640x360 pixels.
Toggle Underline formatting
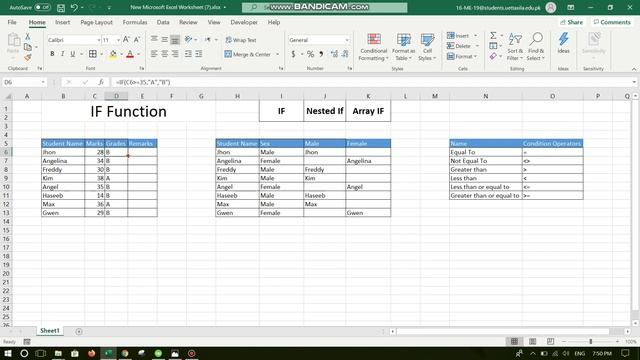tap(73, 54)
